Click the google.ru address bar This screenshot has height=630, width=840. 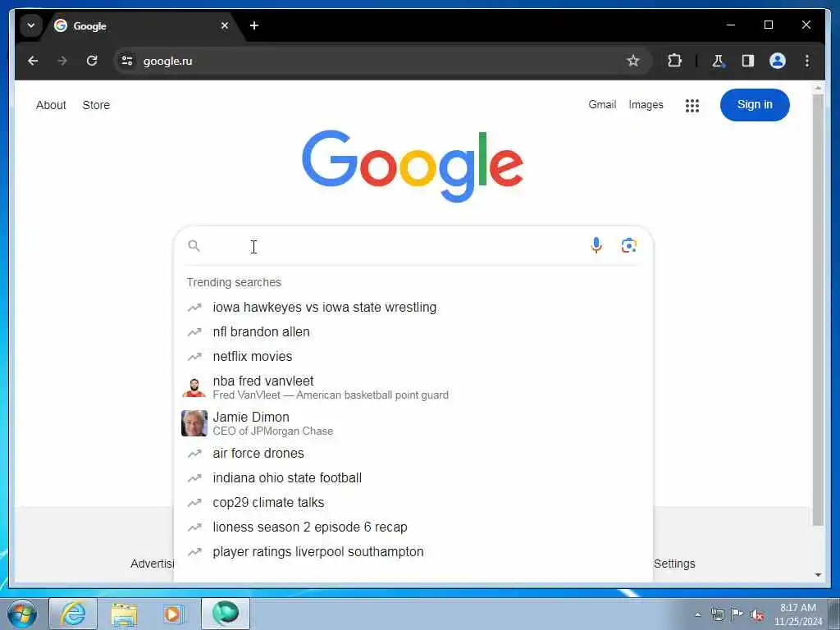point(382,61)
